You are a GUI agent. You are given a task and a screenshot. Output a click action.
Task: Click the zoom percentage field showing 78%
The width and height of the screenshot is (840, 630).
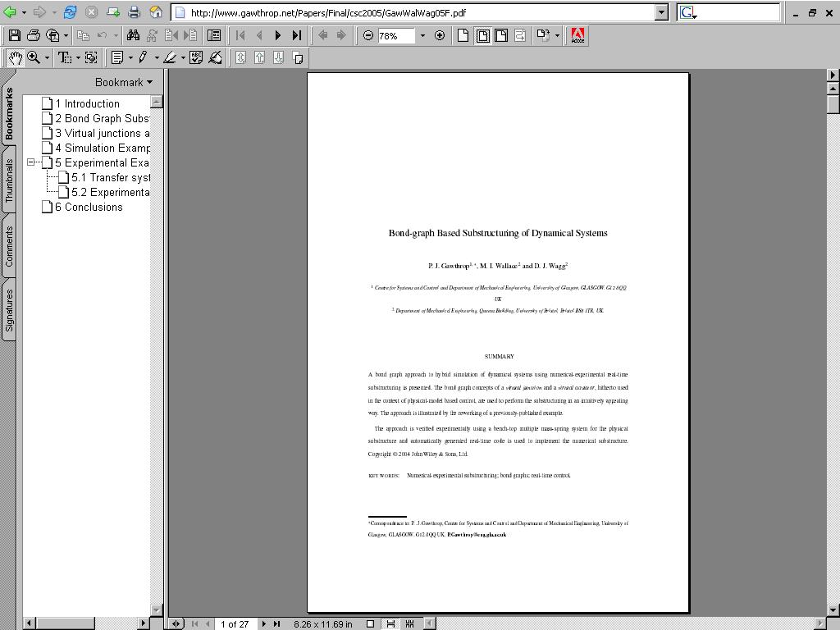coord(395,36)
